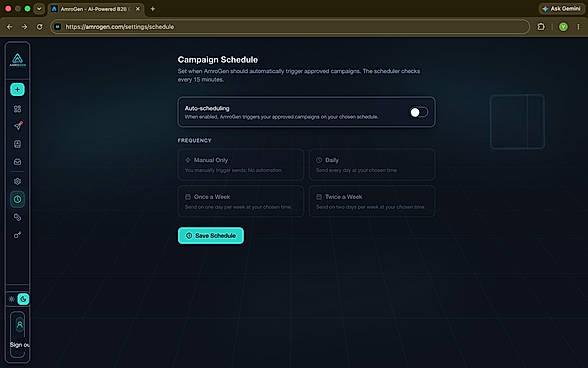Click the AmroGen logo in sidebar
The height and width of the screenshot is (368, 588).
click(18, 60)
